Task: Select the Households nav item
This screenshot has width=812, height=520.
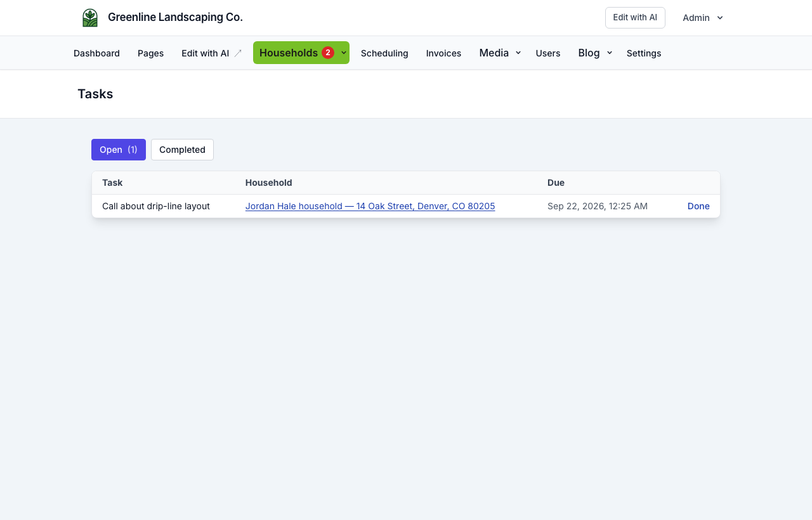Action: coord(289,53)
